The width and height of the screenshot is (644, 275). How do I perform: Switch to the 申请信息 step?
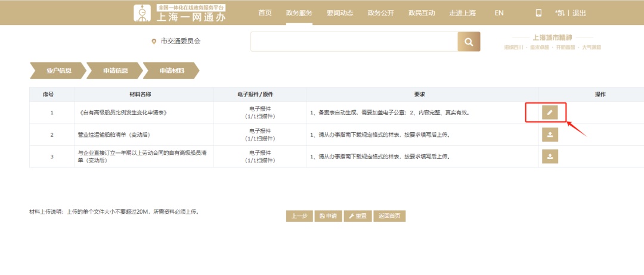pyautogui.click(x=114, y=70)
